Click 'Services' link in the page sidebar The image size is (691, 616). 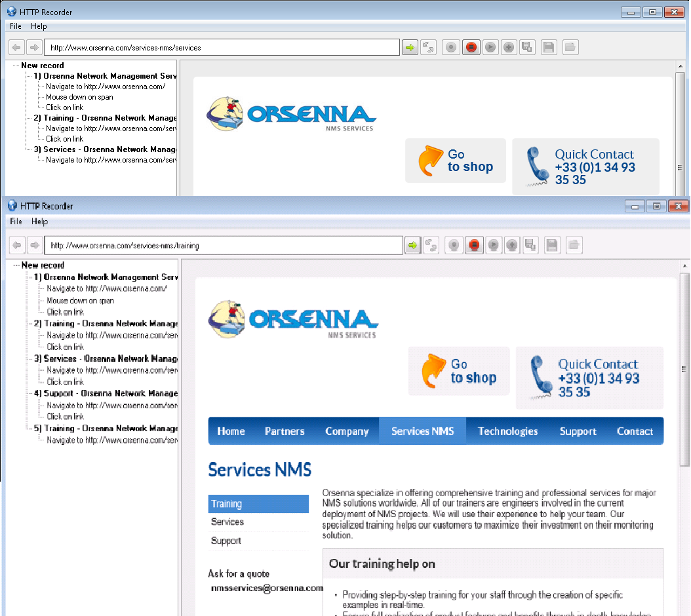click(227, 522)
